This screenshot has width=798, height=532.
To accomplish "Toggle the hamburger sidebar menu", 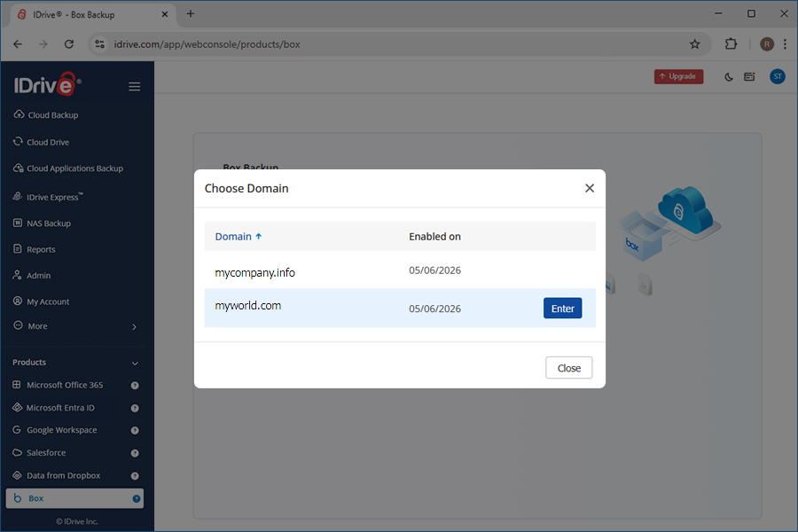I will coord(135,87).
